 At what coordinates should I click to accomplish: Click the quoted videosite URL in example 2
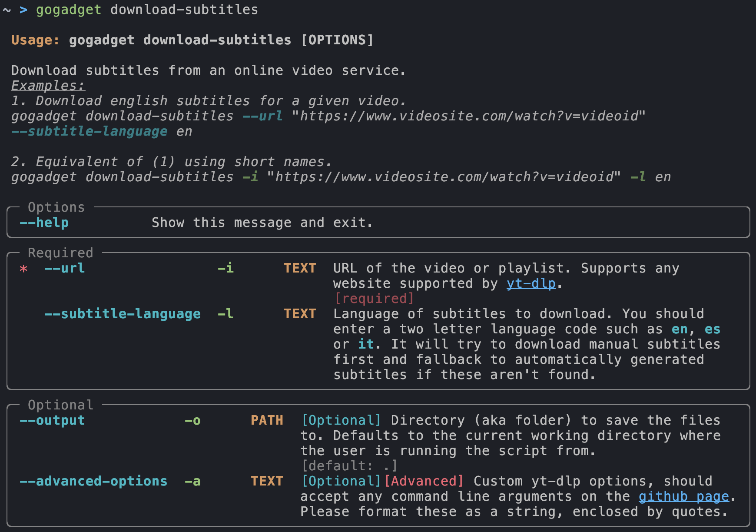tap(444, 177)
